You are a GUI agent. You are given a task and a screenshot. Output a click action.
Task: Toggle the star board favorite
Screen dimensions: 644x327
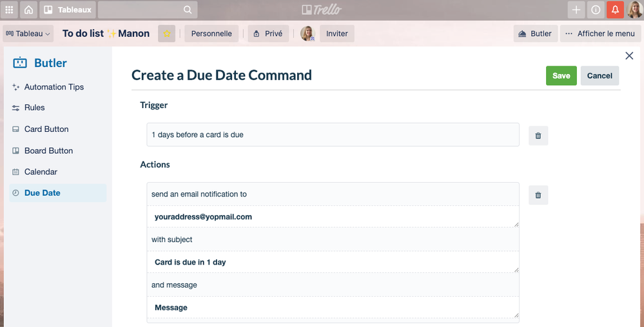tap(167, 33)
